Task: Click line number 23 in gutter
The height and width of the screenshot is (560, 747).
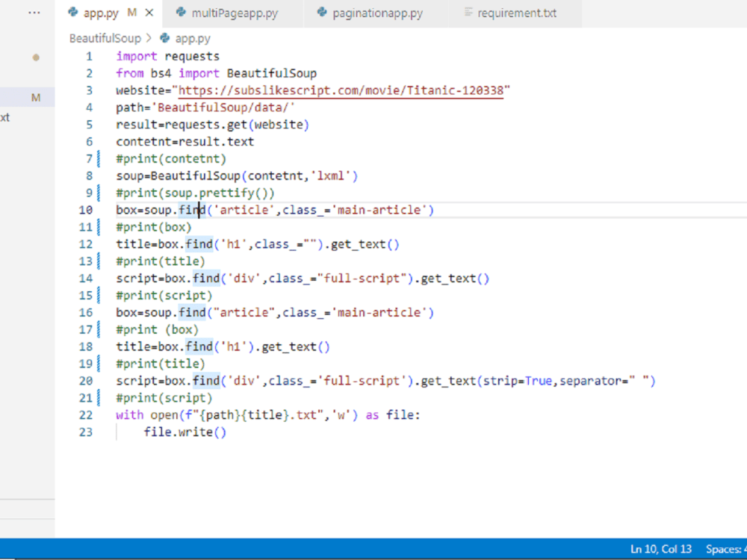Action: click(86, 432)
